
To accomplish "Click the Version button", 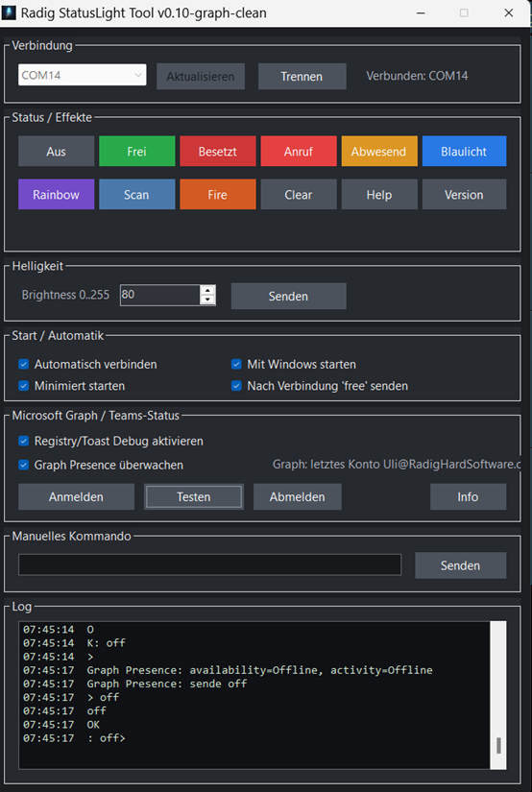I will pos(465,194).
